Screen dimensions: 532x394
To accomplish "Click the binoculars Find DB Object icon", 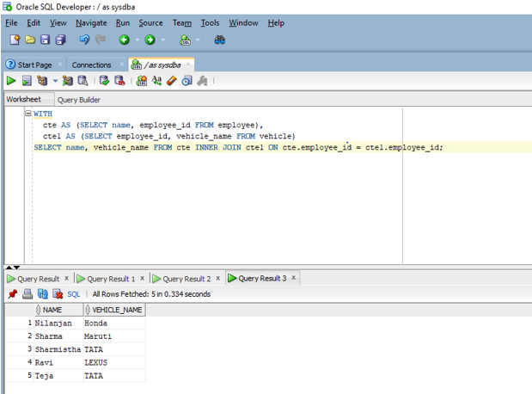I will (219, 40).
